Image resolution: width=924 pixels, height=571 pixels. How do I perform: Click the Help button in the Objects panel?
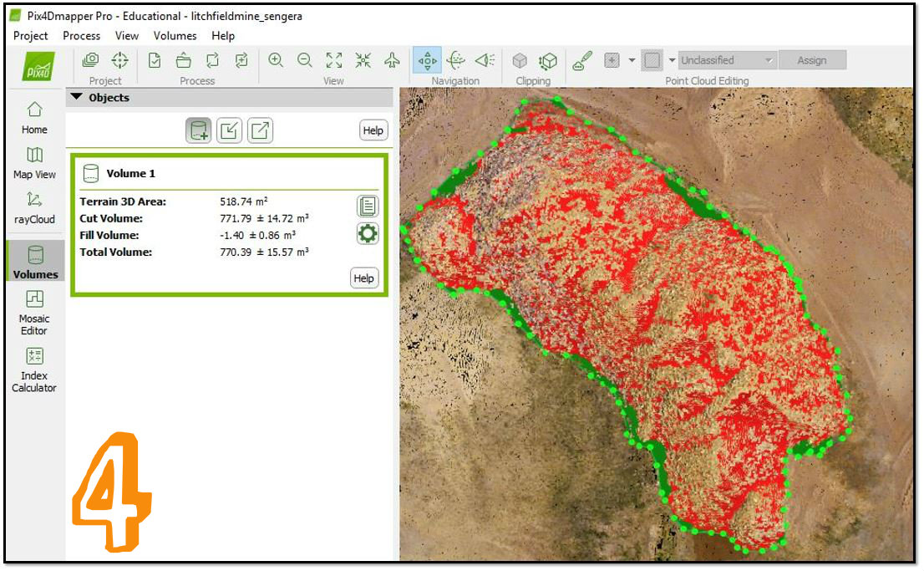tap(373, 130)
